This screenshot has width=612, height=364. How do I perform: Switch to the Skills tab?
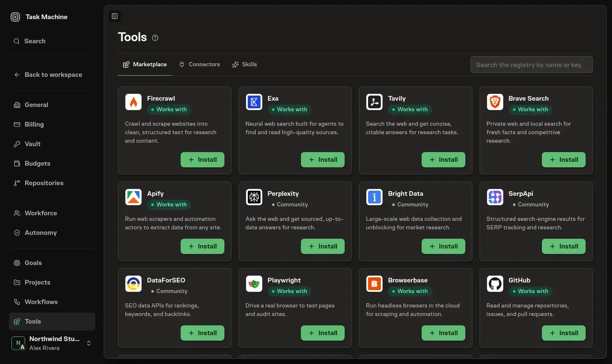(x=245, y=65)
